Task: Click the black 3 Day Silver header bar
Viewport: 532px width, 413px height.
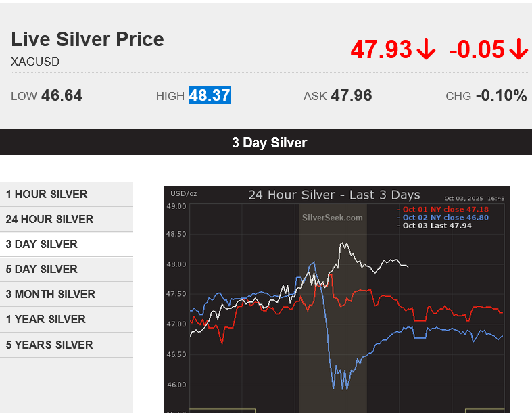Action: (269, 143)
